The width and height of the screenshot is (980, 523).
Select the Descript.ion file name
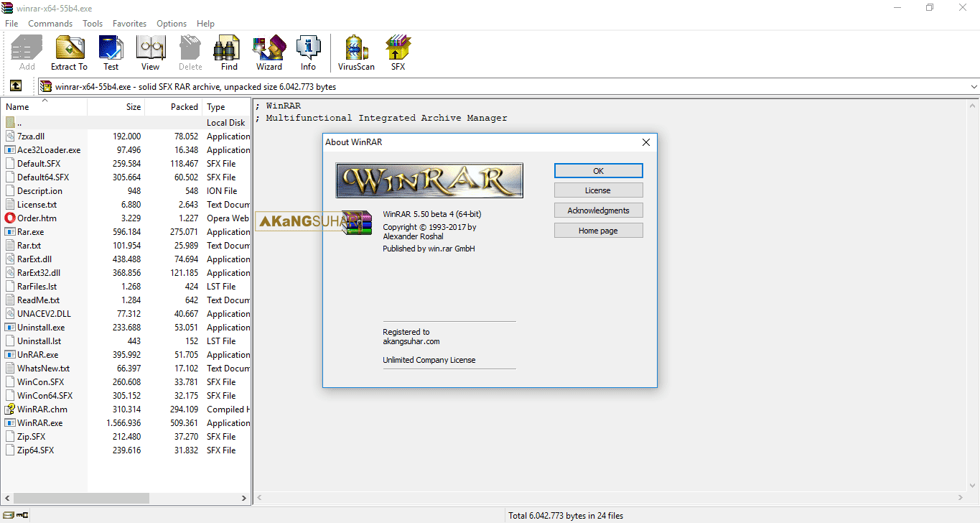(39, 191)
